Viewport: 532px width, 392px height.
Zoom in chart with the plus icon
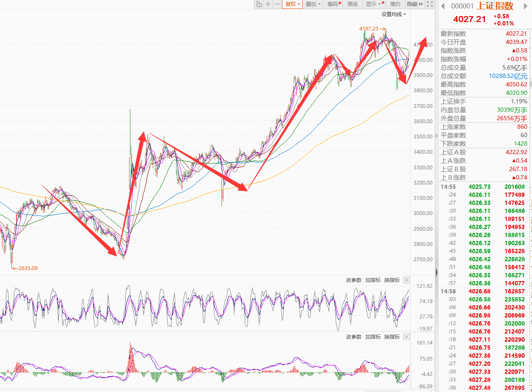[x=268, y=4]
